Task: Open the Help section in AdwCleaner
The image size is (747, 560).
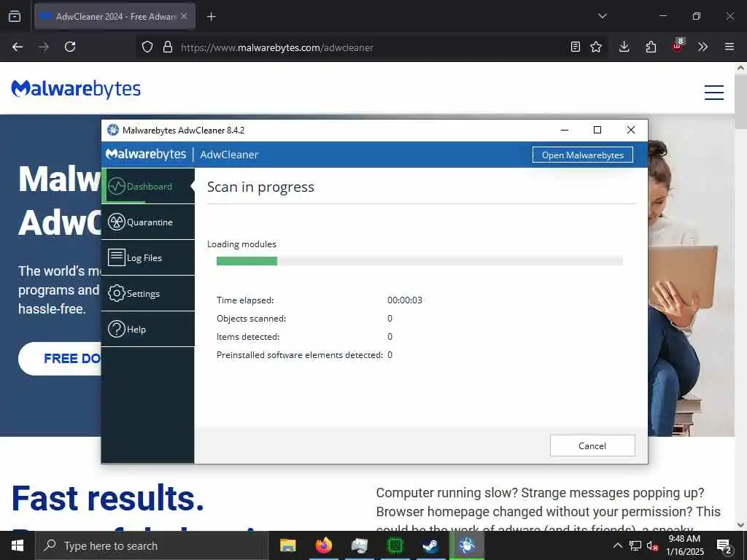Action: [x=147, y=329]
